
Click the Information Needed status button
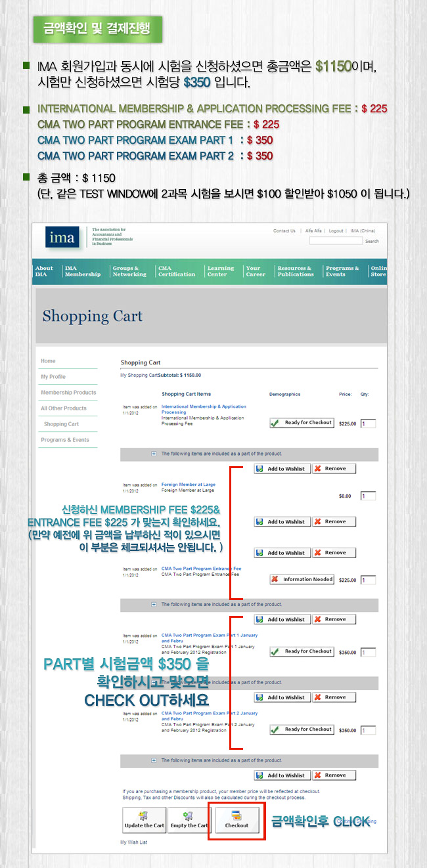[302, 580]
